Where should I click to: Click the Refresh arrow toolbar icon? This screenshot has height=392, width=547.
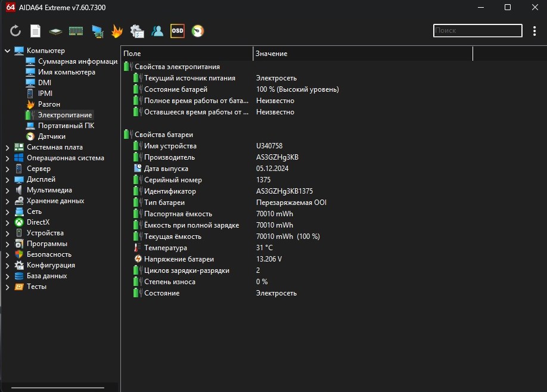coord(15,31)
